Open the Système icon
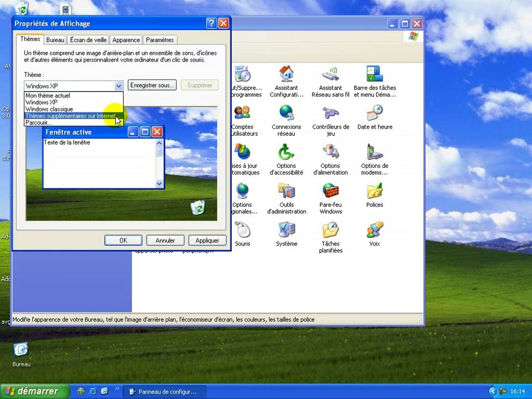 click(x=287, y=231)
